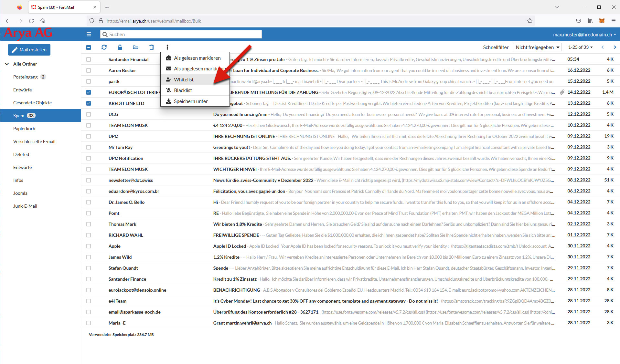Click the move to folder icon
The height and width of the screenshot is (364, 620).
click(x=136, y=47)
